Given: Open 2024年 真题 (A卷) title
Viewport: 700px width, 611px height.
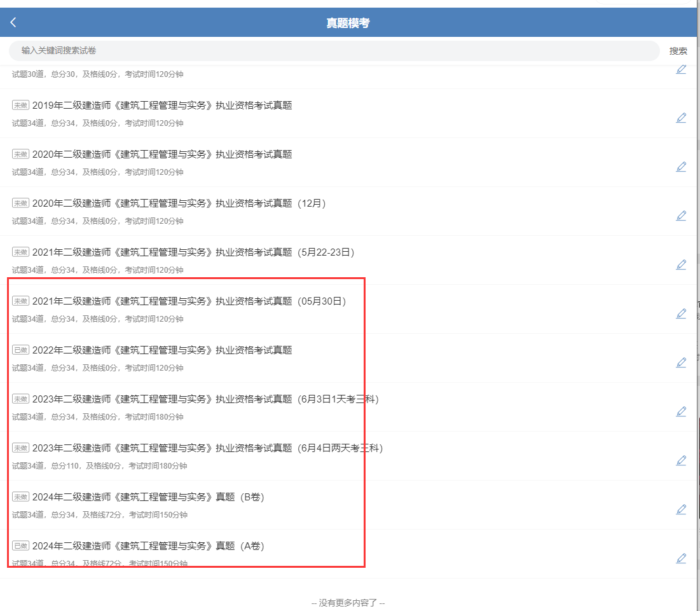Looking at the screenshot, I should [x=148, y=546].
